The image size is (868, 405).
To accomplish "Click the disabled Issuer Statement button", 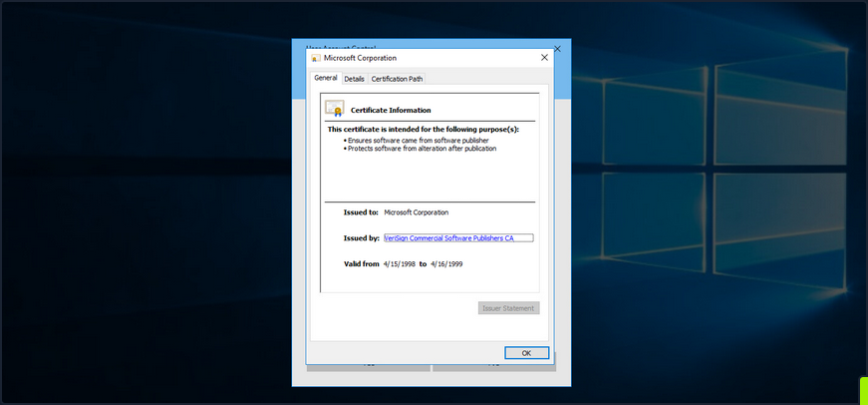I will 508,308.
